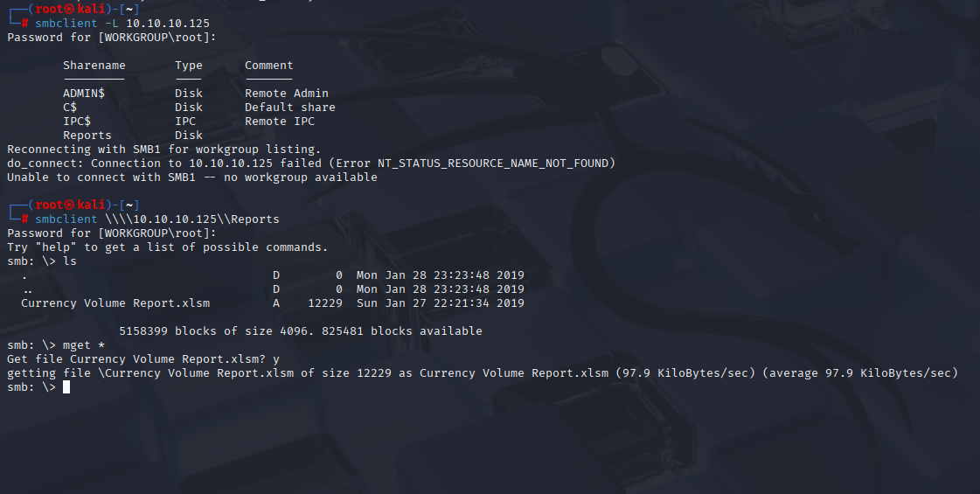Image resolution: width=980 pixels, height=494 pixels.
Task: Click the ADMIN$ share name
Action: click(x=84, y=94)
